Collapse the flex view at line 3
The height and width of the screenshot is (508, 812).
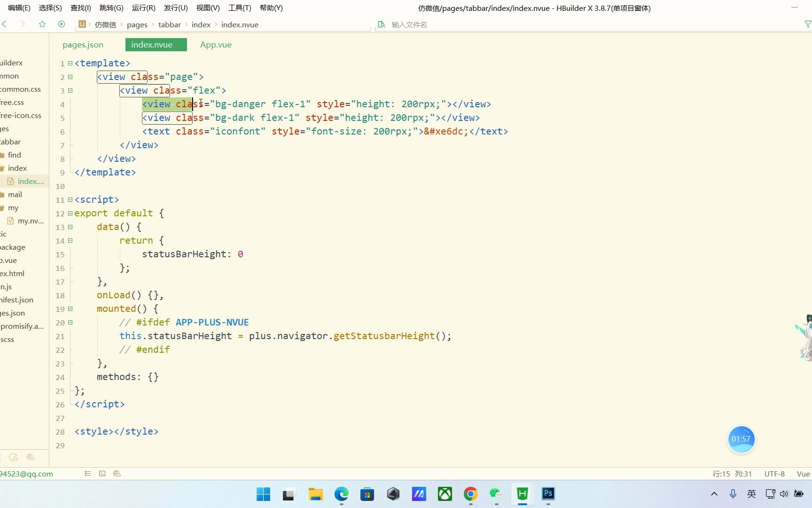(x=70, y=90)
